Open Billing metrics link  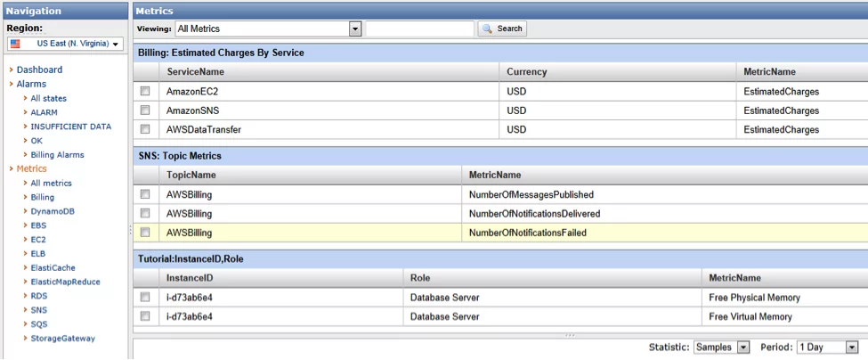[43, 197]
